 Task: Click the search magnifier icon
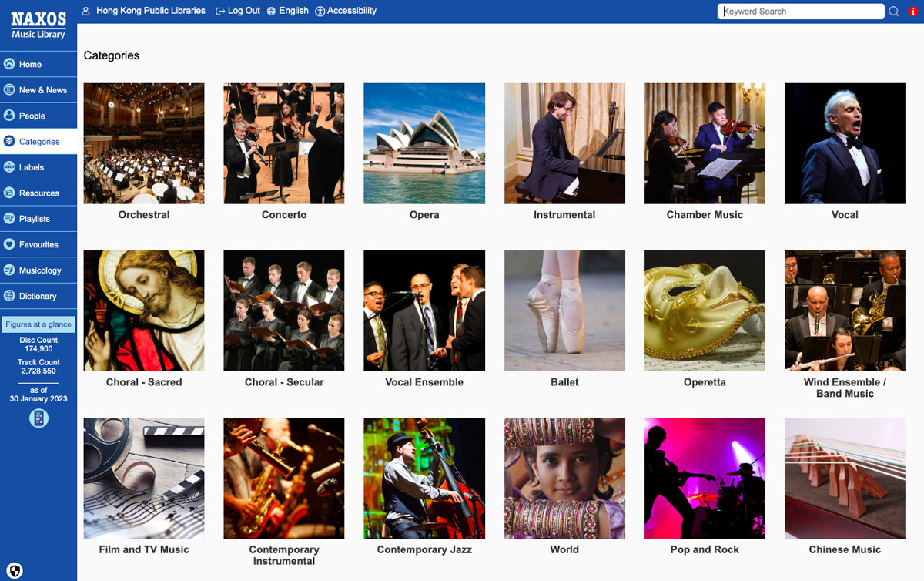pyautogui.click(x=894, y=12)
